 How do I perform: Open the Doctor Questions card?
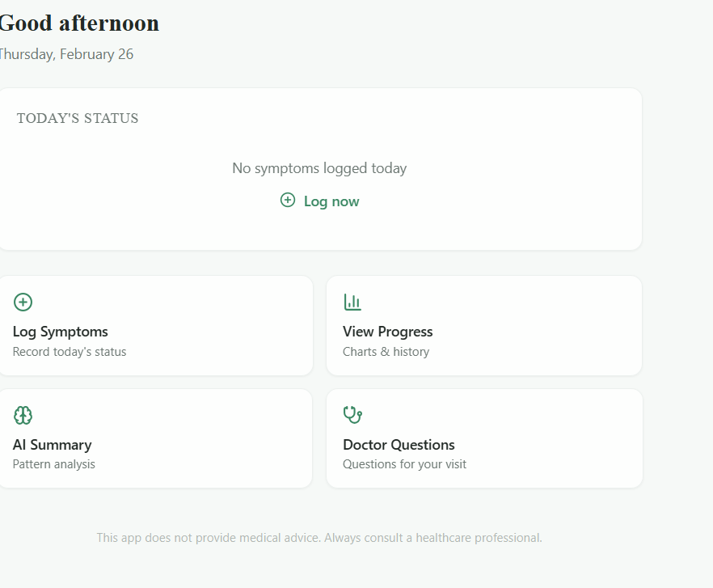(x=483, y=438)
